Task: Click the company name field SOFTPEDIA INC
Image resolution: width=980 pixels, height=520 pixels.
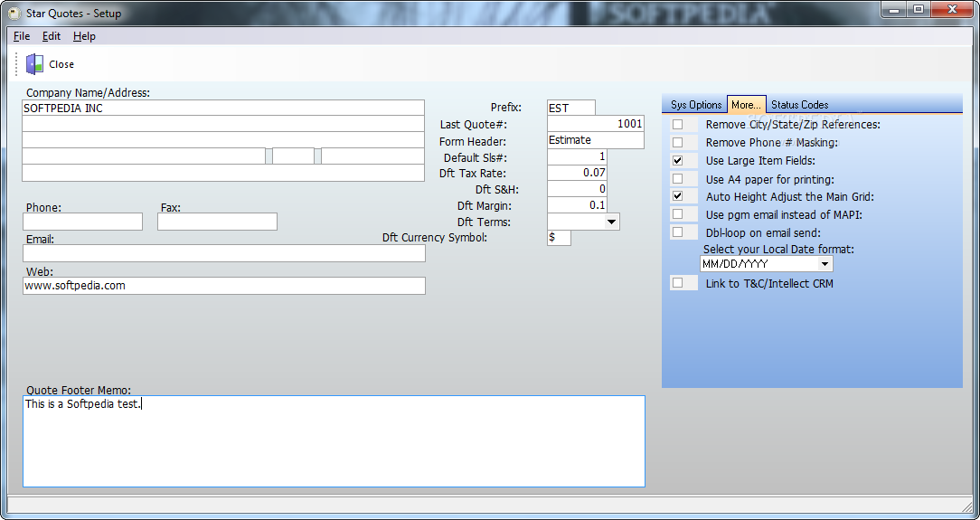Action: click(x=223, y=108)
